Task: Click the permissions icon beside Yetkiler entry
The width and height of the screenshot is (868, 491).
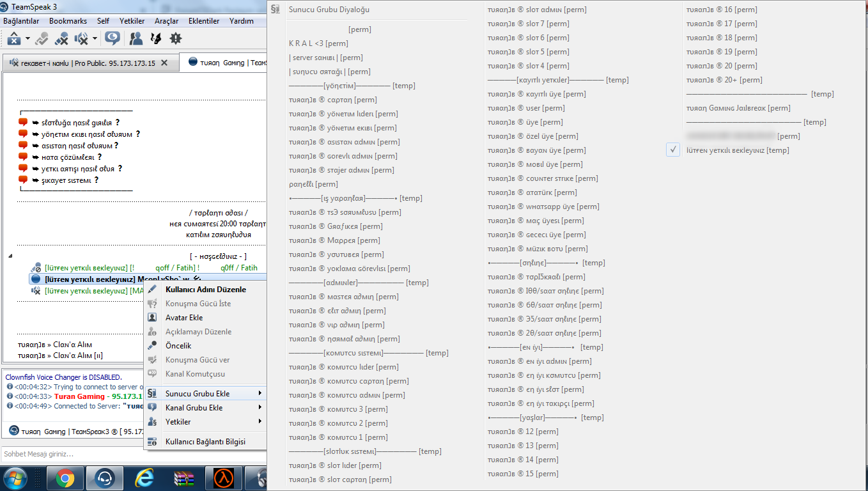Action: [153, 422]
